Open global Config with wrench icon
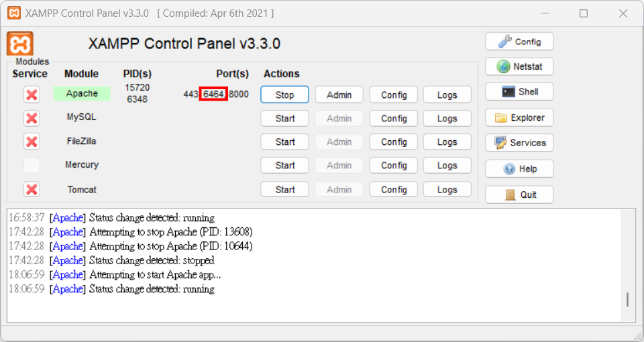The width and height of the screenshot is (644, 342). pyautogui.click(x=519, y=42)
